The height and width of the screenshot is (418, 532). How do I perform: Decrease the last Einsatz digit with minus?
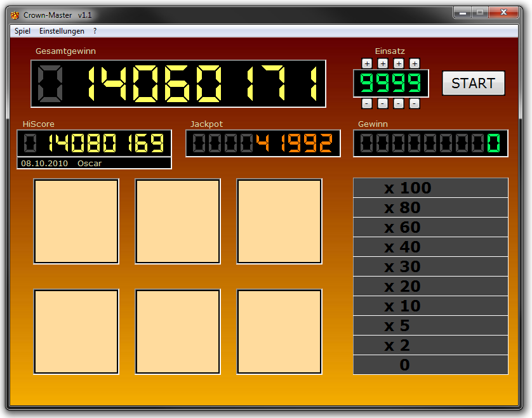click(415, 103)
